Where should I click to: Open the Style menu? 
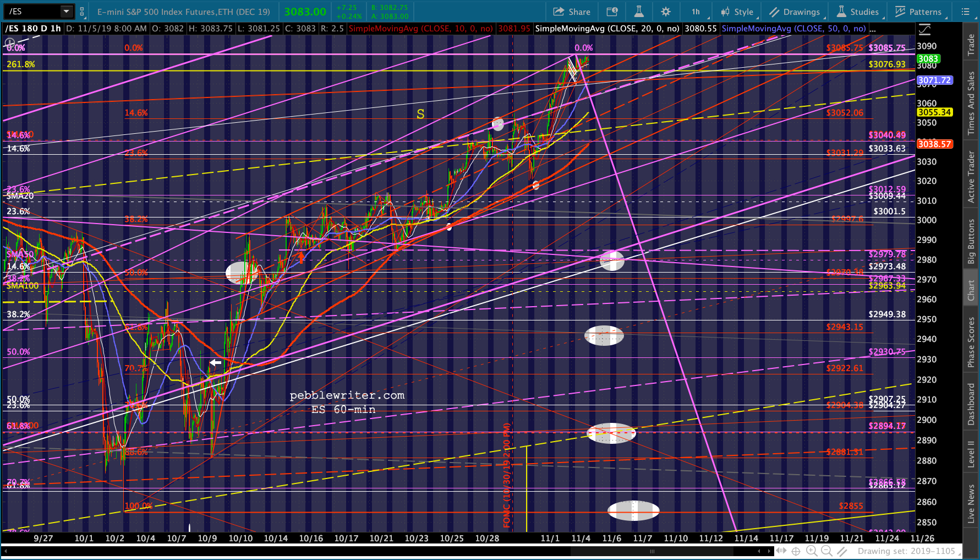point(737,12)
